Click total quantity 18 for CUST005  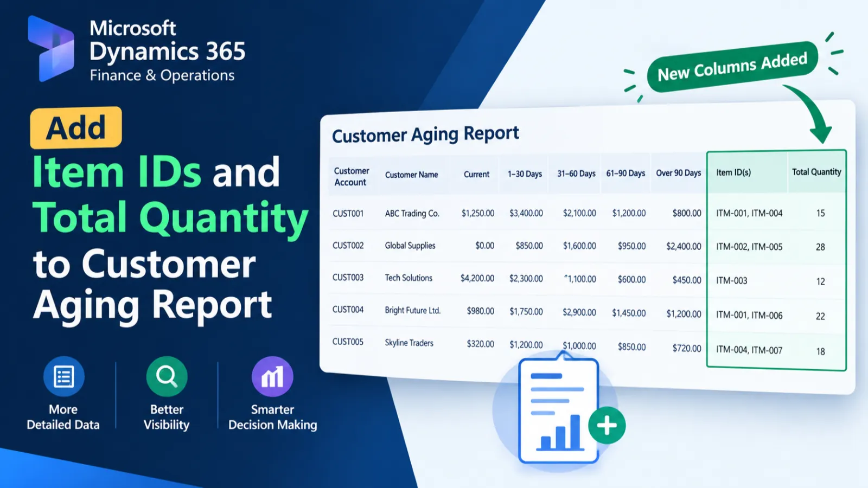click(820, 351)
